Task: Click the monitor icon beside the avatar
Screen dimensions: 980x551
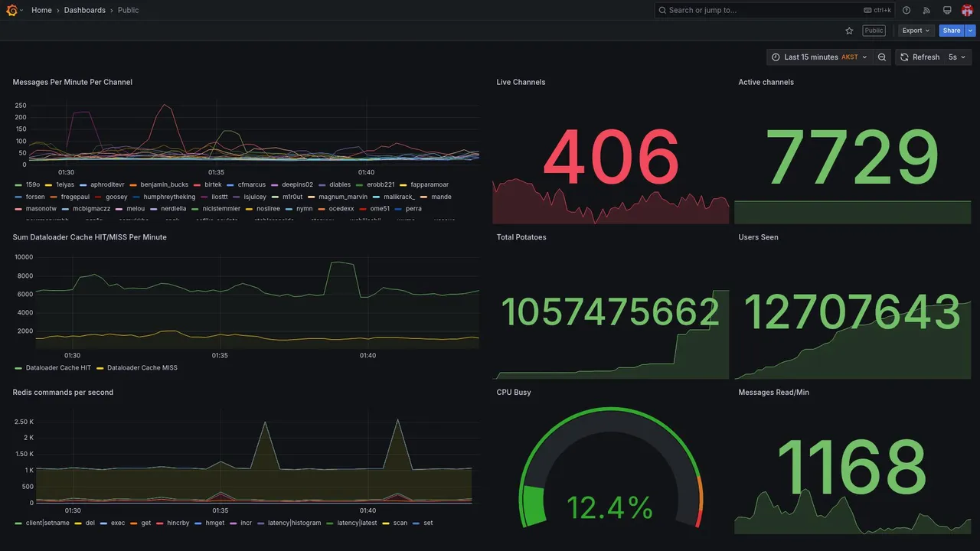Action: (x=947, y=10)
